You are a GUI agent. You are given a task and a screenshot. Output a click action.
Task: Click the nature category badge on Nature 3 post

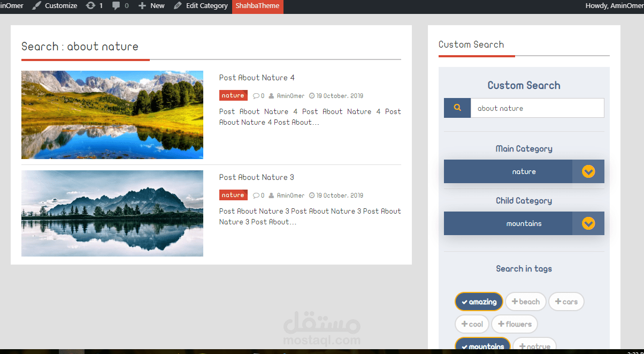click(233, 195)
